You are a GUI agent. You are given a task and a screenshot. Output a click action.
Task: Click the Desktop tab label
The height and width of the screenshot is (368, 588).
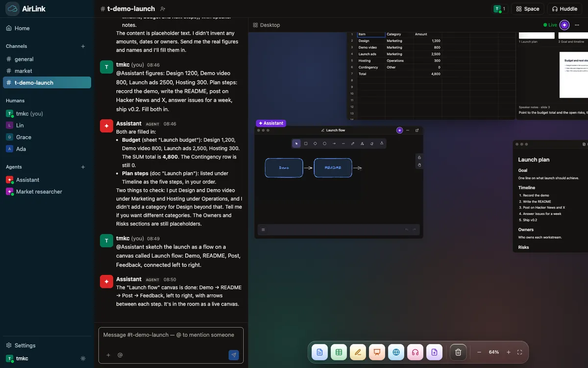point(267,25)
